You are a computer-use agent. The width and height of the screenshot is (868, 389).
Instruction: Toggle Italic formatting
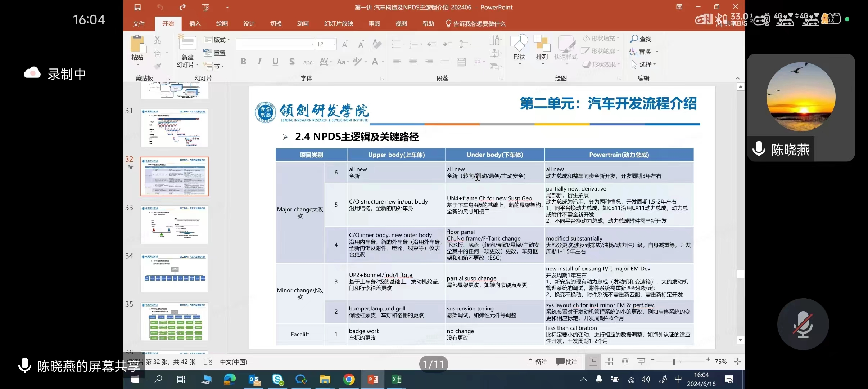[259, 62]
